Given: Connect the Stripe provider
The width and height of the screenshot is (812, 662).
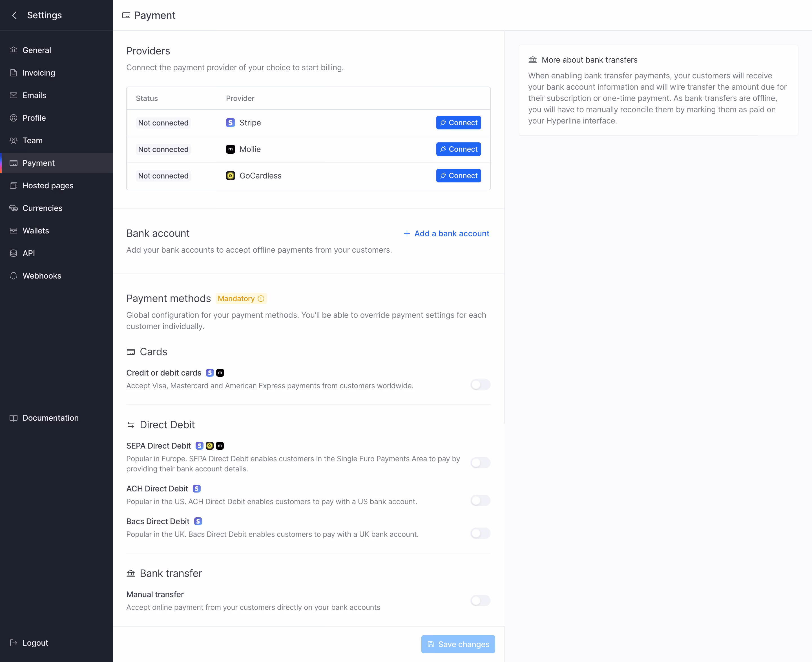Looking at the screenshot, I should pos(458,123).
